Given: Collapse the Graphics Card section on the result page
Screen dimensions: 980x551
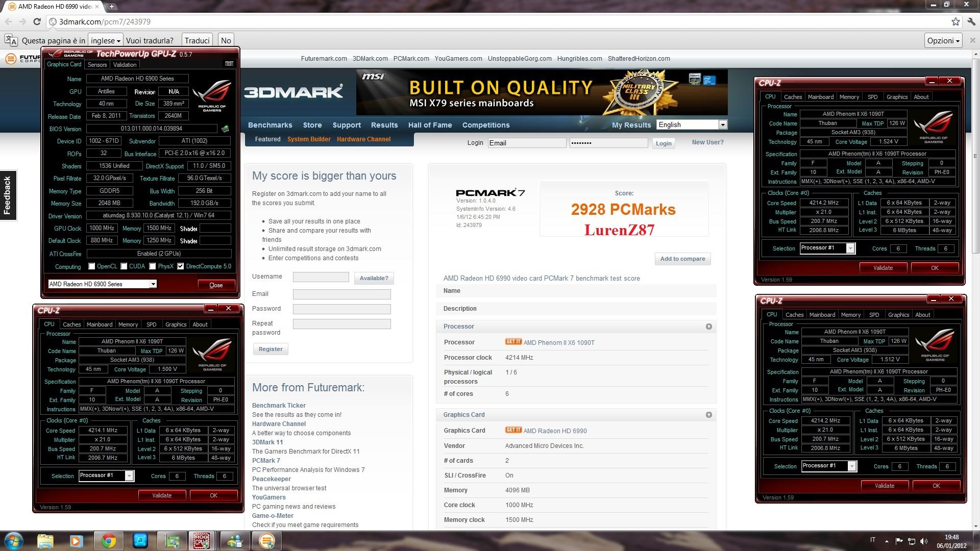Looking at the screenshot, I should (x=708, y=415).
